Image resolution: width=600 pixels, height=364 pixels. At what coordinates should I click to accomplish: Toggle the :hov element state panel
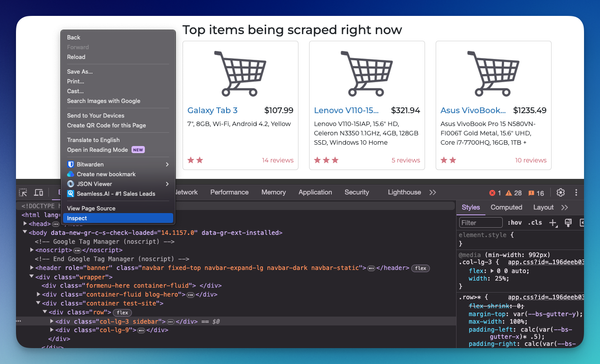(515, 223)
